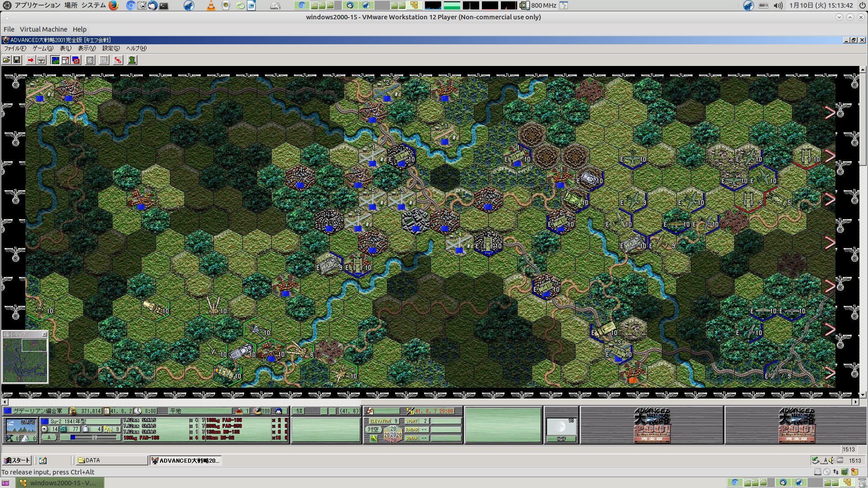The image size is (868, 488).
Task: Open the 設定(S) menu
Action: click(x=111, y=48)
